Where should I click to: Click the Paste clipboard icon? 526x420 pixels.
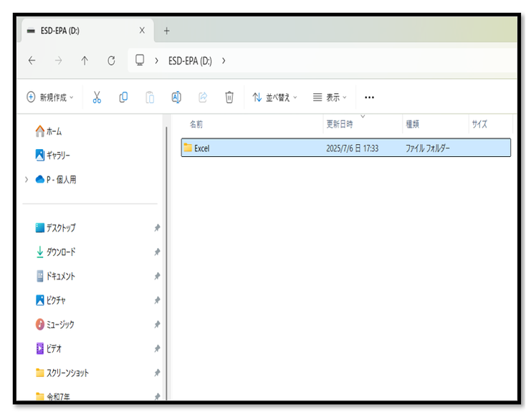(x=150, y=97)
